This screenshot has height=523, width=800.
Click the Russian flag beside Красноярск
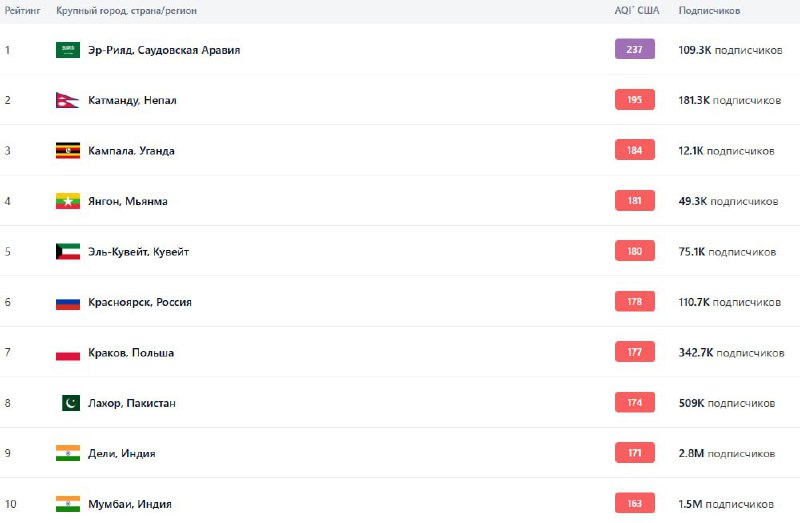pyautogui.click(x=68, y=302)
